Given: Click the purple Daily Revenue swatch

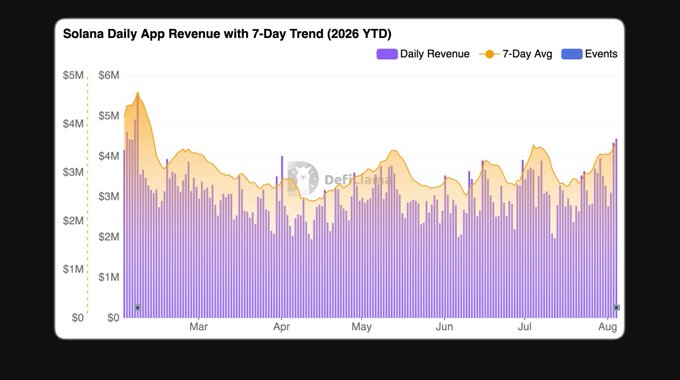Looking at the screenshot, I should pyautogui.click(x=387, y=54).
